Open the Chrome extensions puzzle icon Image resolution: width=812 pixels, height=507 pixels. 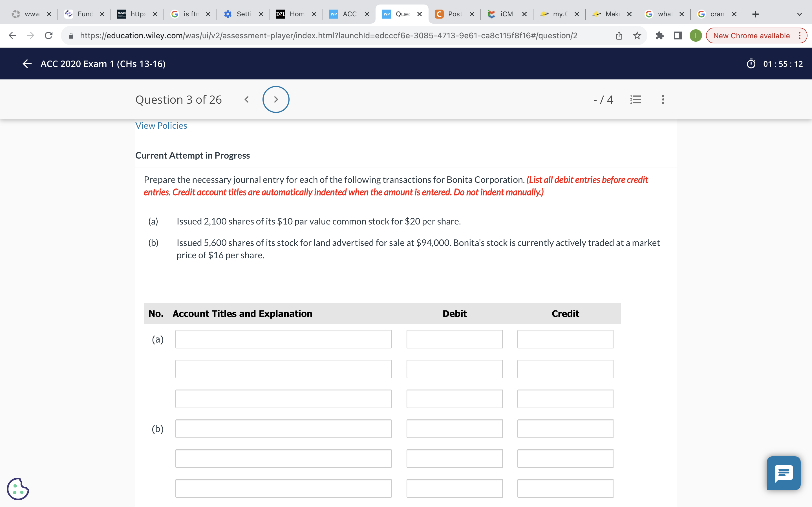659,35
